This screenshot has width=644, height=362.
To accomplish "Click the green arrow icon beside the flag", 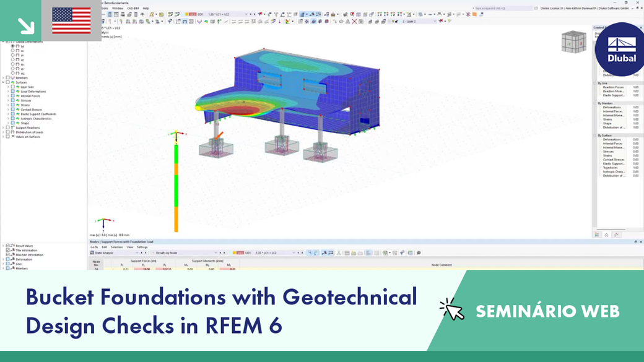I will click(x=26, y=26).
